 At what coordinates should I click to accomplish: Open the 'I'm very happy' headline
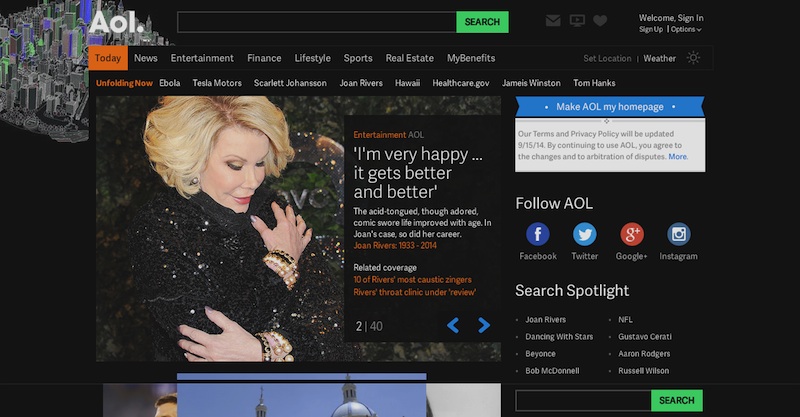(417, 173)
